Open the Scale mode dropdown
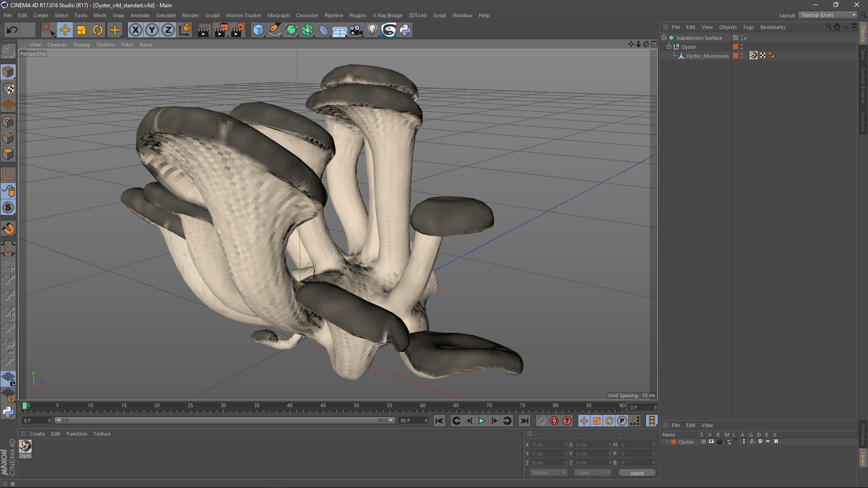The height and width of the screenshot is (488, 868). (593, 473)
